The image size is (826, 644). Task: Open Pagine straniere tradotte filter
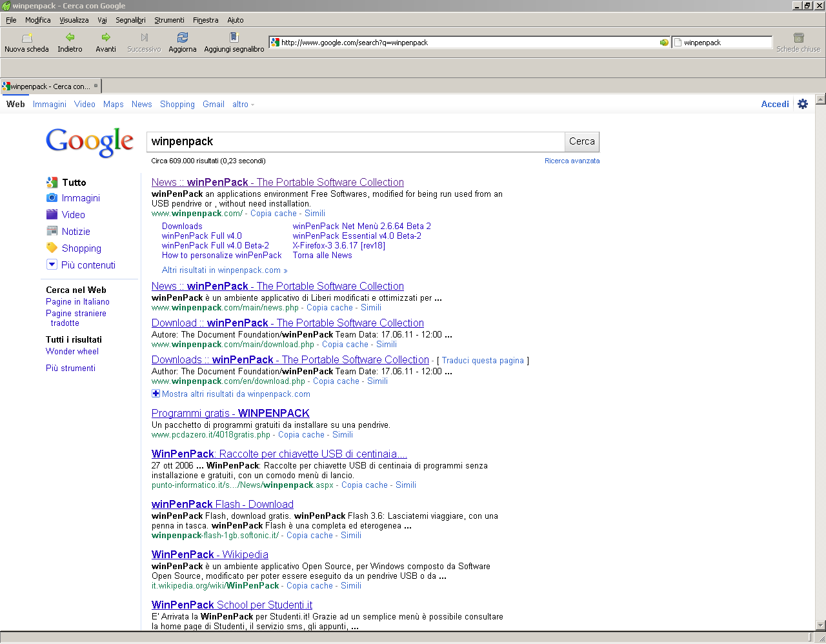tap(76, 318)
